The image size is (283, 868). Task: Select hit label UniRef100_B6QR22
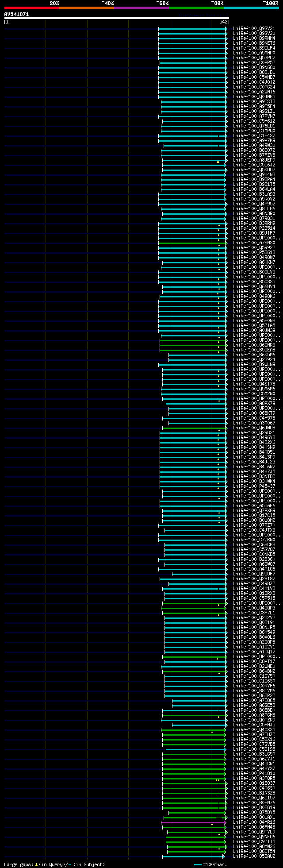(x=254, y=695)
